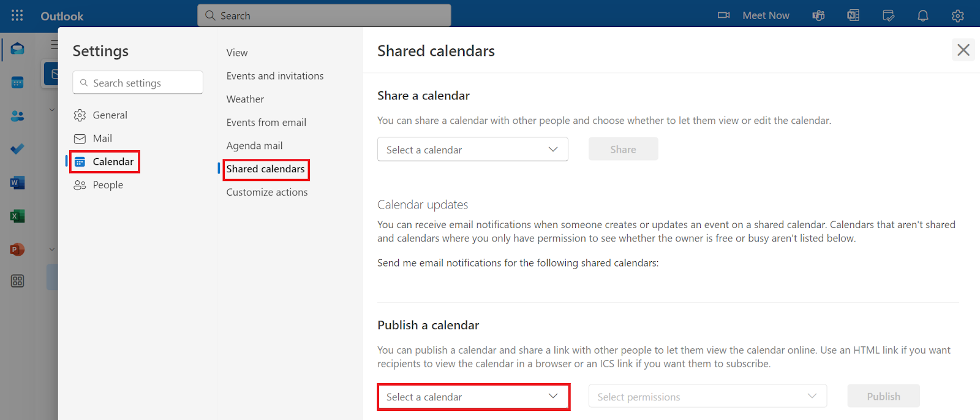Open the Word app in the sidebar
The width and height of the screenshot is (980, 420).
click(x=17, y=183)
